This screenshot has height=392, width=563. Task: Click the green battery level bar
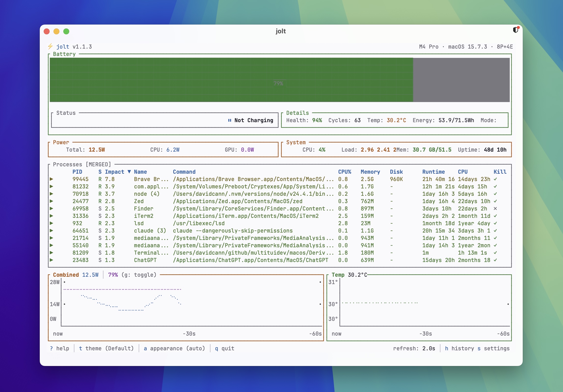231,80
